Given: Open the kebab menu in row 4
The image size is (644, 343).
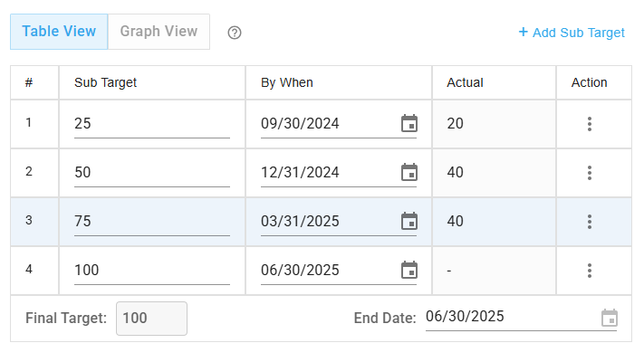Looking at the screenshot, I should [590, 271].
